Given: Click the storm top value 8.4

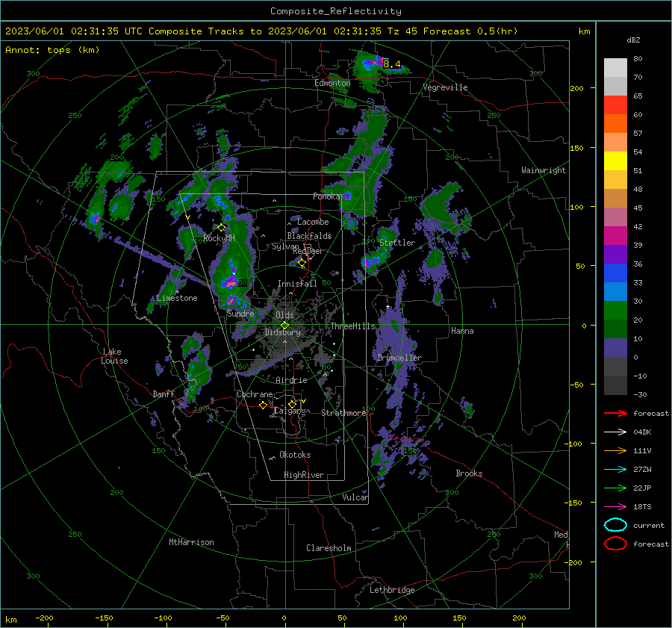Looking at the screenshot, I should tap(392, 64).
